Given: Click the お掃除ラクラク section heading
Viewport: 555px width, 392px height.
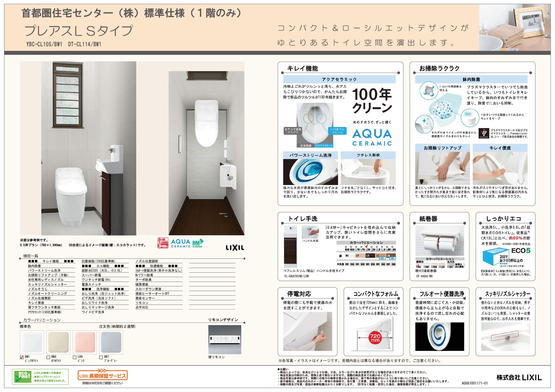Looking at the screenshot, I should click(440, 68).
